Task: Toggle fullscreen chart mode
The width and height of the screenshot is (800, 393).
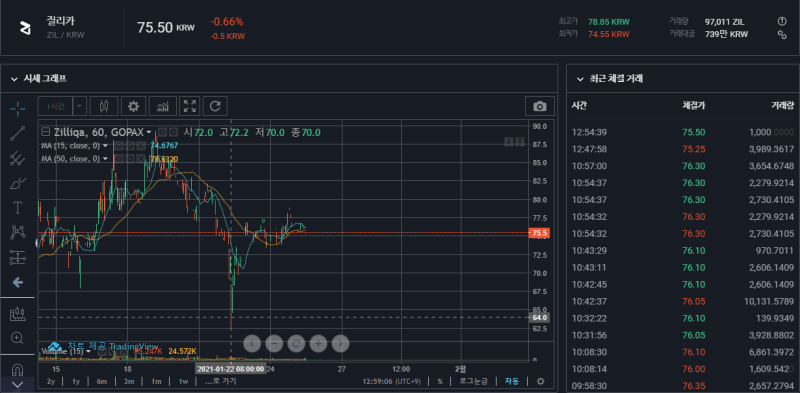Action: pos(190,106)
